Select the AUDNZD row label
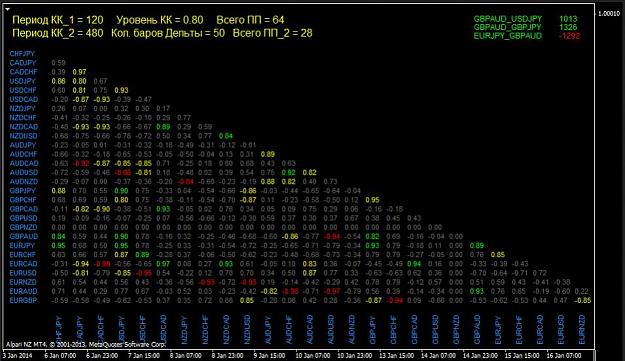Image resolution: width=625 pixels, height=361 pixels. click(x=24, y=182)
